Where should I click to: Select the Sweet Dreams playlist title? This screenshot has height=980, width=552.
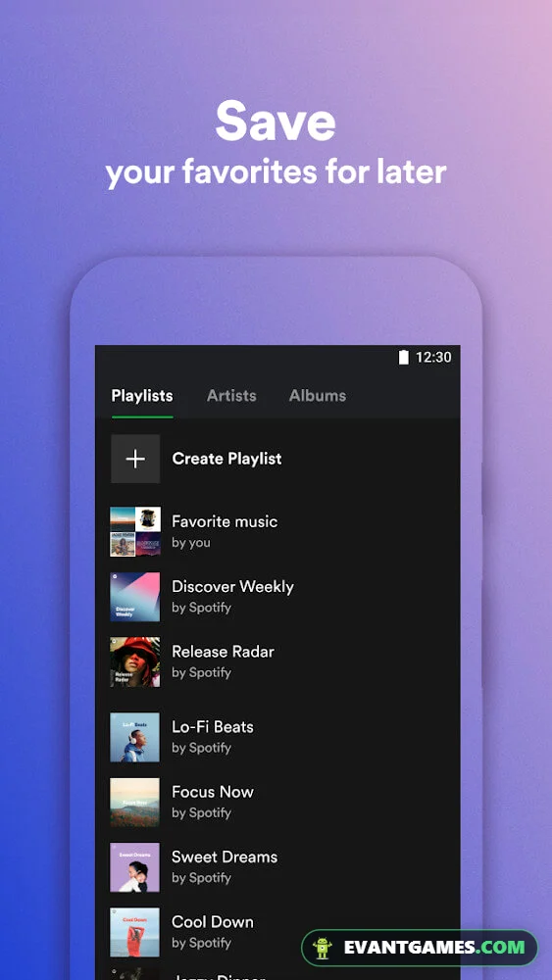click(225, 857)
